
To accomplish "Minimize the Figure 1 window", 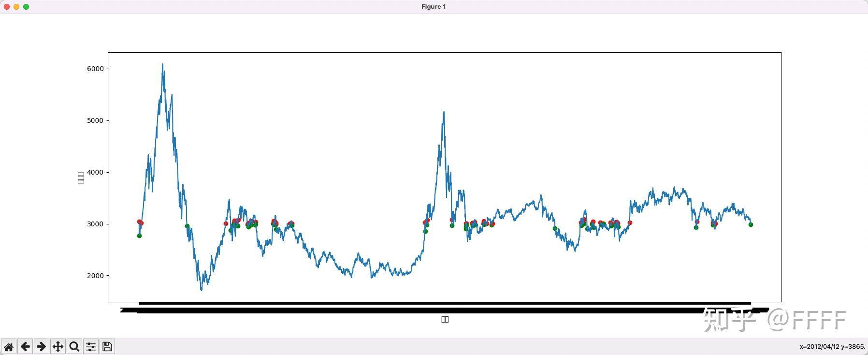I will click(16, 7).
